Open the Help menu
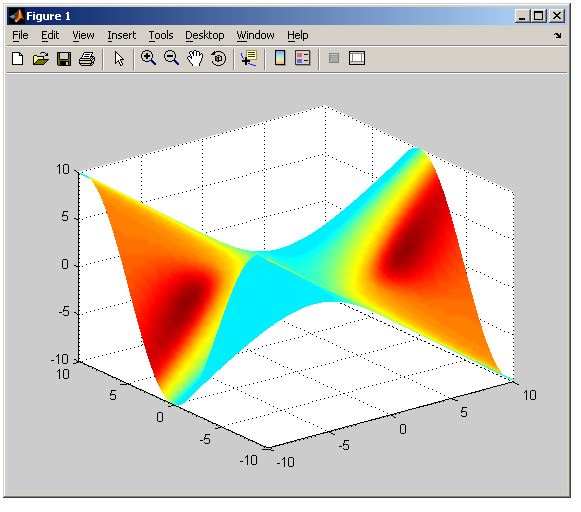Screen dimensions: 581x512 pyautogui.click(x=298, y=35)
